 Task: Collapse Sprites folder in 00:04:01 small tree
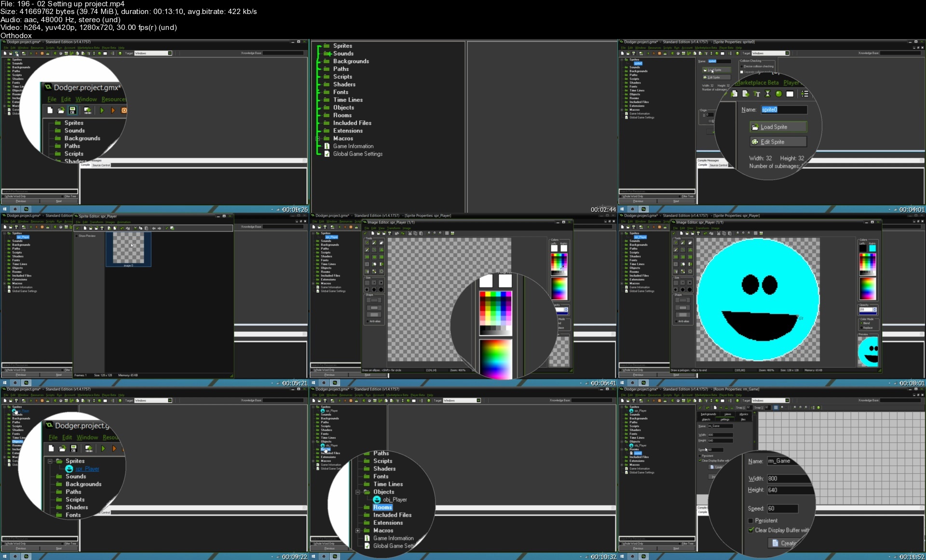pyautogui.click(x=622, y=60)
